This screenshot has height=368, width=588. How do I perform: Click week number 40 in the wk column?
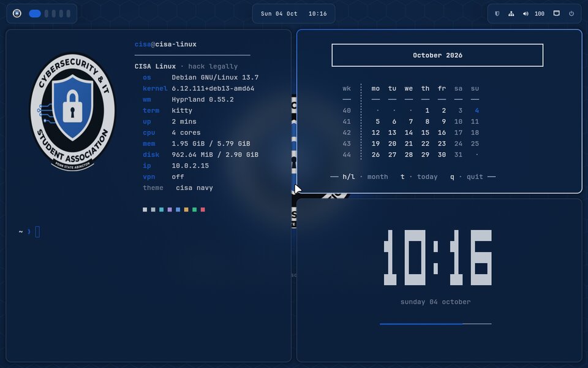click(347, 110)
